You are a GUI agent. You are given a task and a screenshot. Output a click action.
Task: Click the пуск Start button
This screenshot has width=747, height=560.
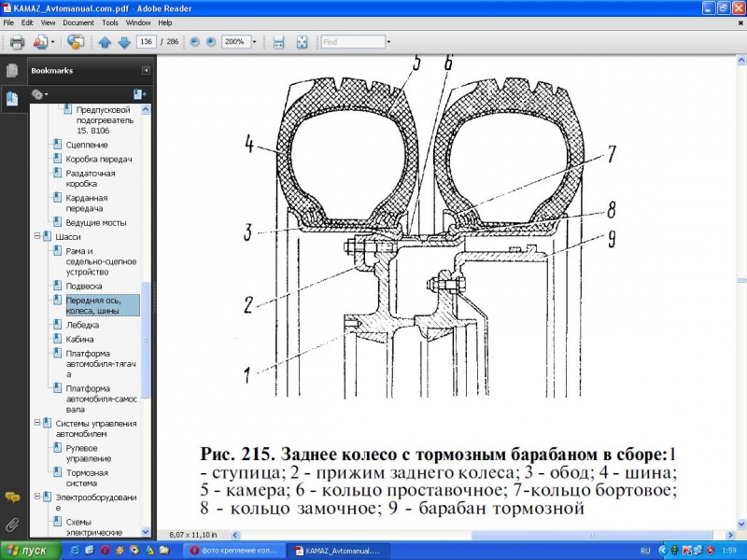[30, 551]
